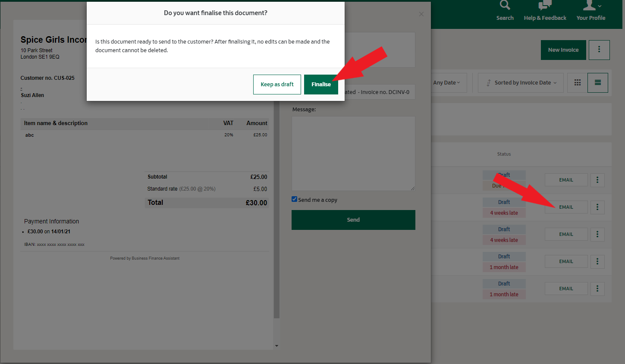Click the invoice preview scrollbar down arrow
625x364 pixels.
276,346
